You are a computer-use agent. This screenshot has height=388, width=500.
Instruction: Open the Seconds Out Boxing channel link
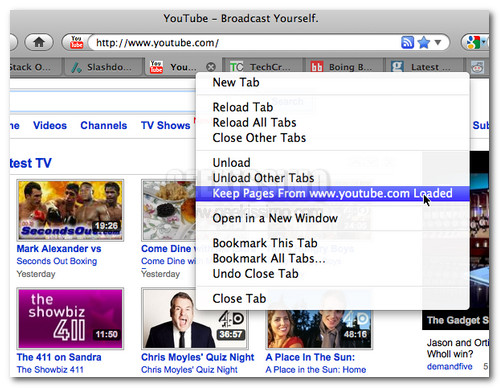[57, 261]
